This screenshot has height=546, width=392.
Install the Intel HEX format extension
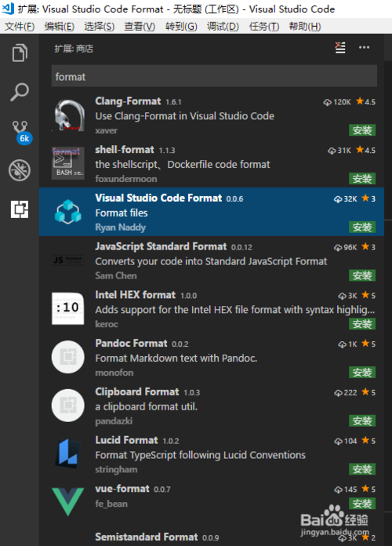pyautogui.click(x=362, y=324)
